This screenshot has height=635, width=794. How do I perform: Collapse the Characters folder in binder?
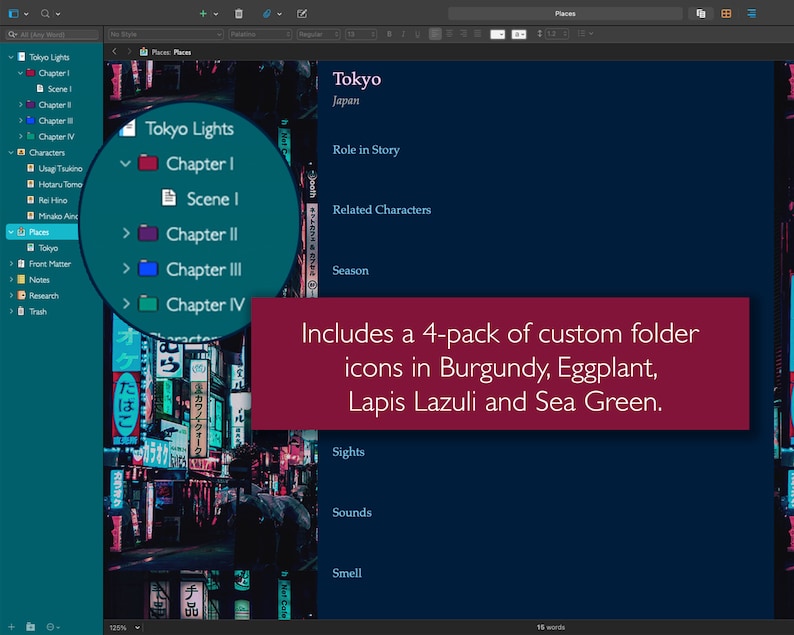[11, 152]
